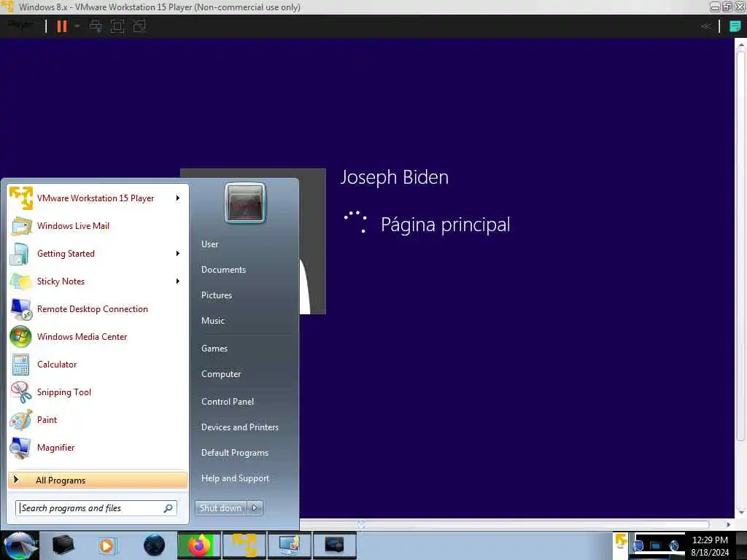Screen dimensions: 747x560
Task: Open Default Programs
Action: (x=234, y=453)
